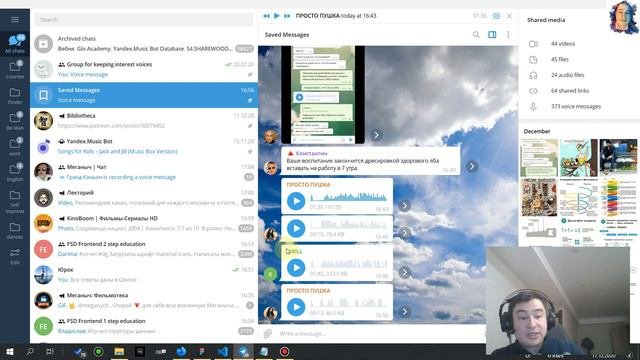
Task: Skip to previous track in top player
Action: pos(267,16)
